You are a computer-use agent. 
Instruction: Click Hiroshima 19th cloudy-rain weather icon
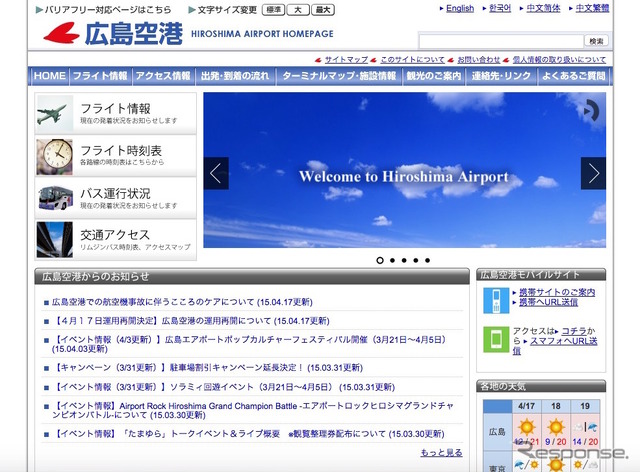(x=585, y=427)
